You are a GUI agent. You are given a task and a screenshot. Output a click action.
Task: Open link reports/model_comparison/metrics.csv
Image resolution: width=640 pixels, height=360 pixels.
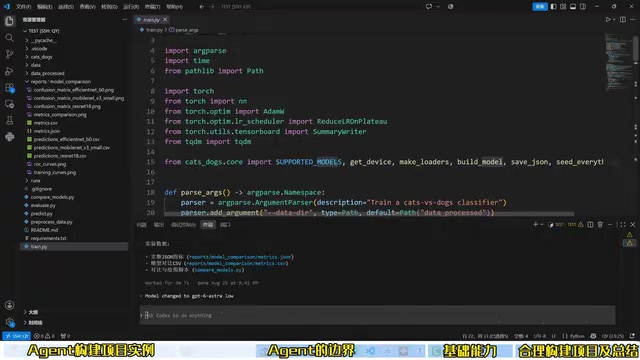pos(236,263)
